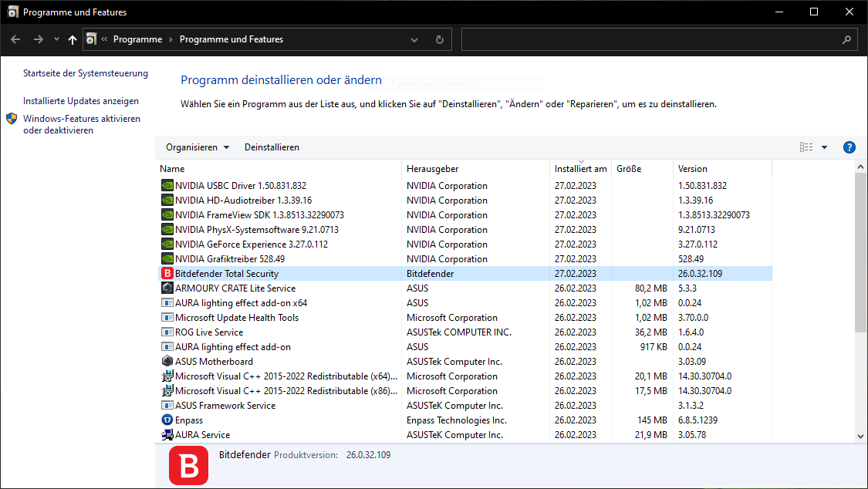Viewport: 868px width, 489px height.
Task: Open the help question mark
Action: click(849, 147)
